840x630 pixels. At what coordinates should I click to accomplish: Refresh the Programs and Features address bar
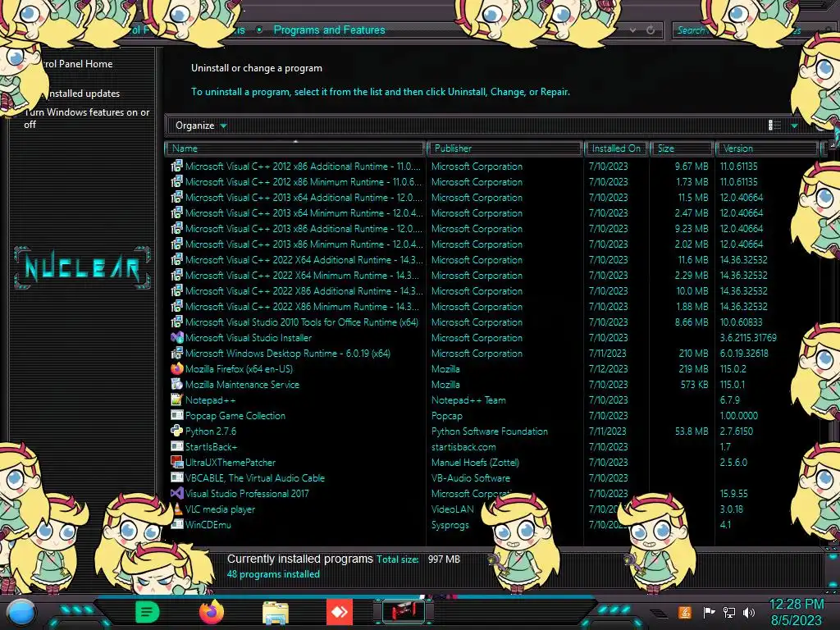coord(651,30)
